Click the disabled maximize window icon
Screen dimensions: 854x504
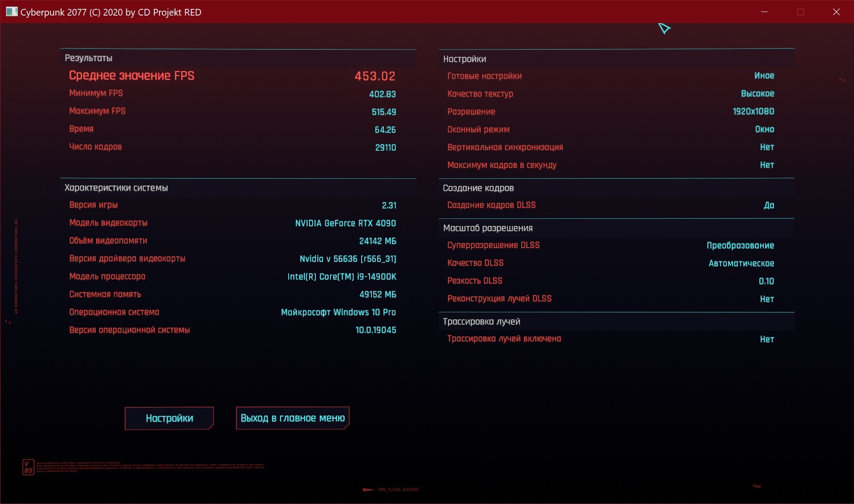800,12
